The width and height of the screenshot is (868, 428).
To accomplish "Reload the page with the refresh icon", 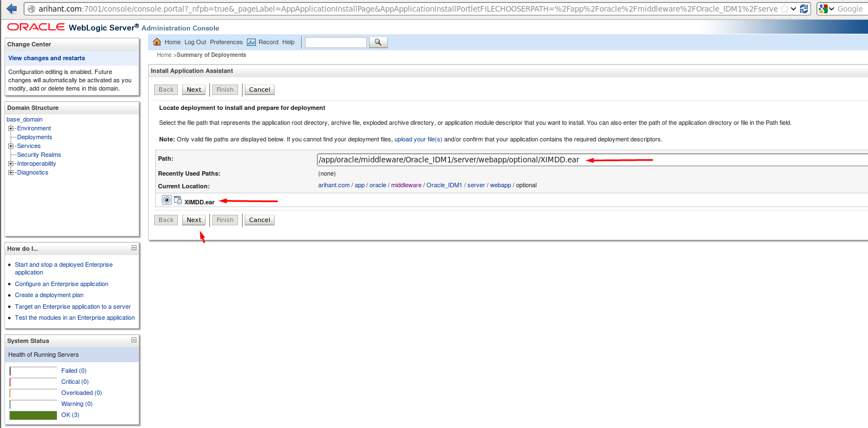I will 804,9.
